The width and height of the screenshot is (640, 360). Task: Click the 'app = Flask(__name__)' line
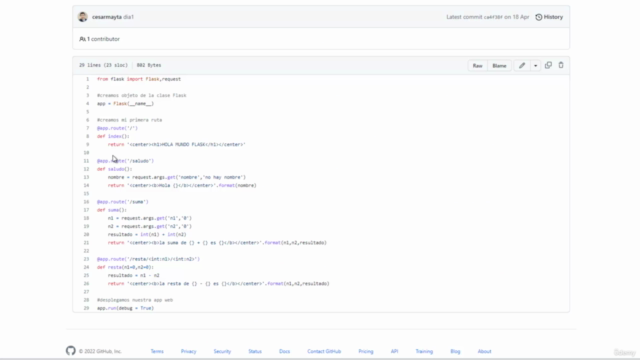[x=125, y=104]
